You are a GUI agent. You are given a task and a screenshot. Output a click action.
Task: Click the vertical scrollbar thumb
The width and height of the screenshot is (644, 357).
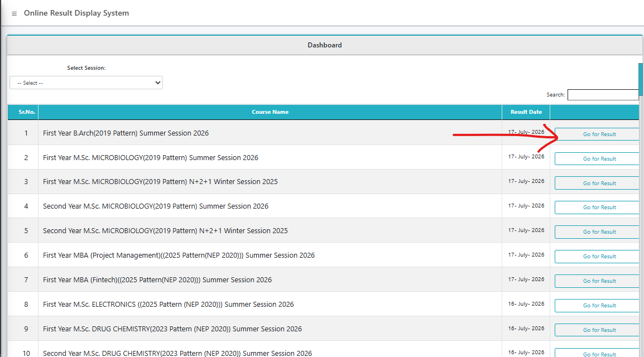coord(641,79)
